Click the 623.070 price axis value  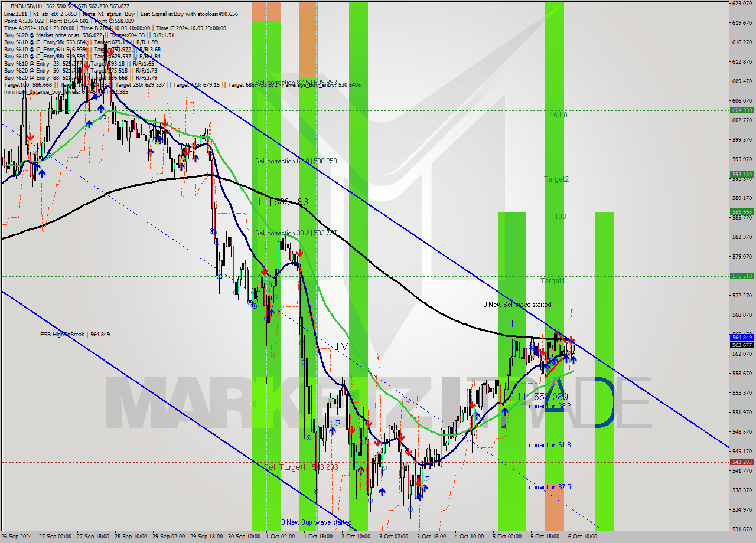[x=742, y=4]
